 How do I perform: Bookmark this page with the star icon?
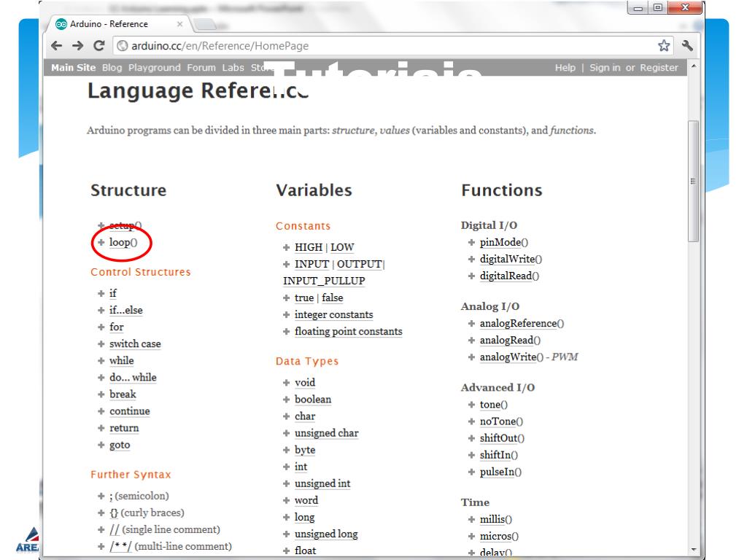coord(664,46)
